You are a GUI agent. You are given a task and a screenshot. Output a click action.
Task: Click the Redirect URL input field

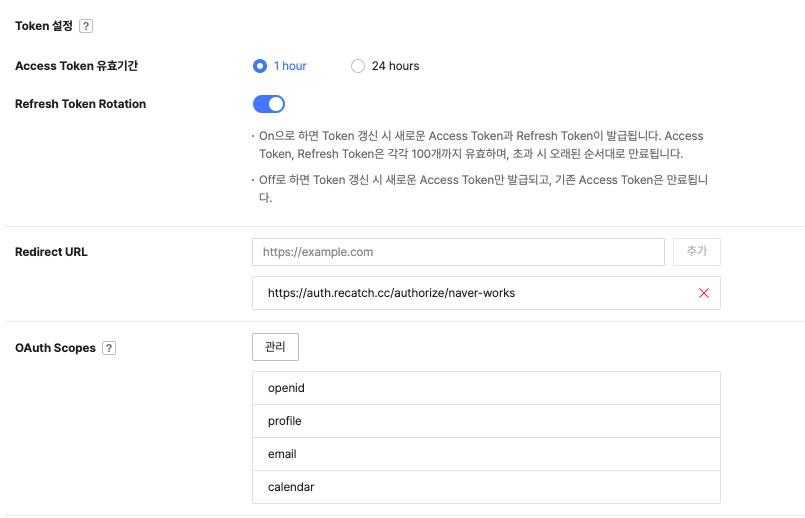coord(458,252)
